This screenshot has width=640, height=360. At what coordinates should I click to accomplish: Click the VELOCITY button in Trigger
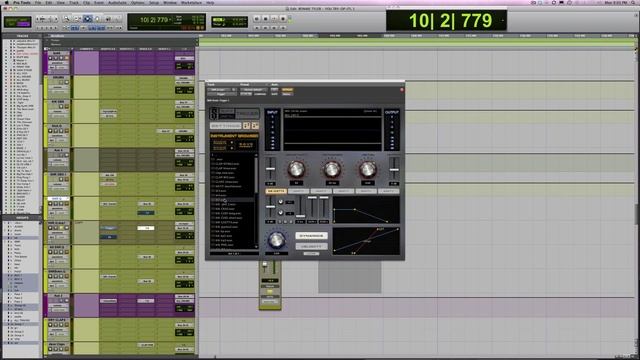click(311, 247)
